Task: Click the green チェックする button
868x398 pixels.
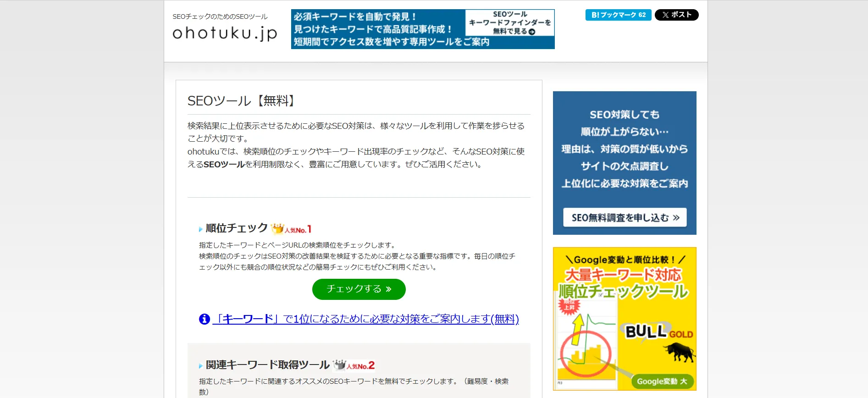Action: (359, 289)
